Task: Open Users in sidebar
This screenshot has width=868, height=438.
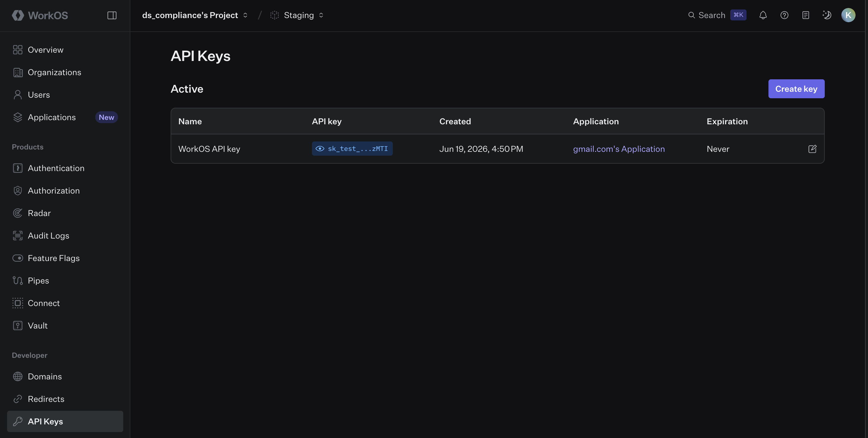Action: 65,95
